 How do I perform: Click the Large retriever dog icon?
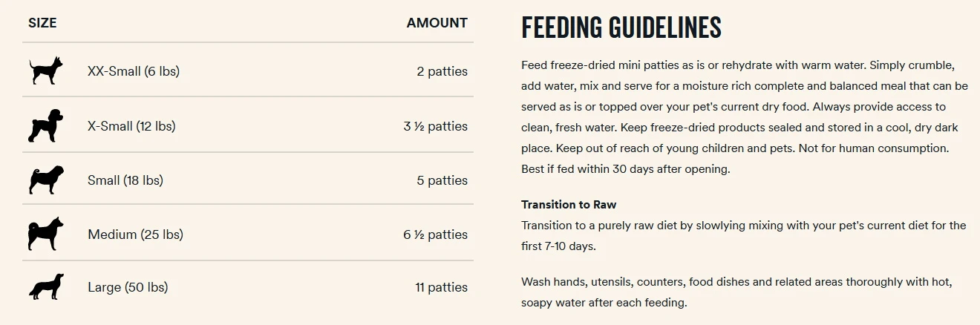point(46,287)
